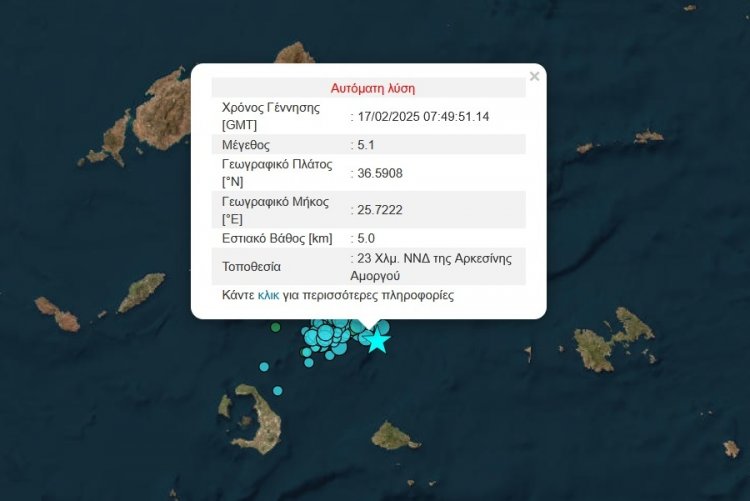Close the earthquake info popup
The width and height of the screenshot is (750, 501).
pyautogui.click(x=534, y=76)
